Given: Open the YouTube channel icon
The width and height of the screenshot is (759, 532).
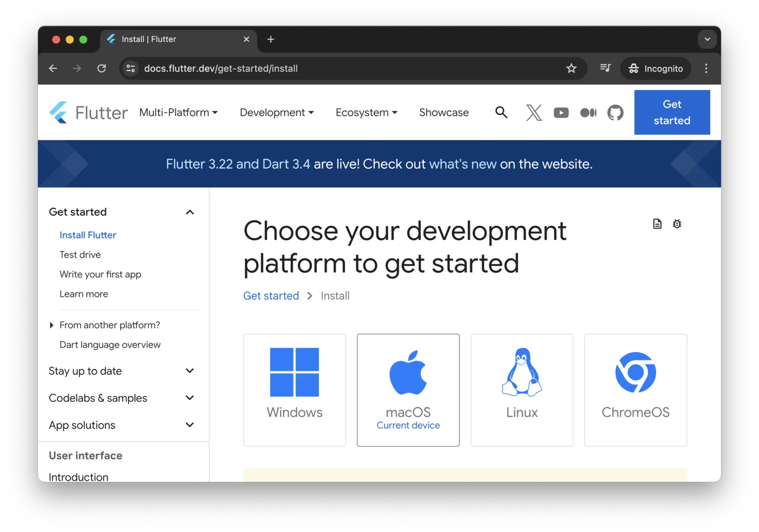Looking at the screenshot, I should coord(561,112).
